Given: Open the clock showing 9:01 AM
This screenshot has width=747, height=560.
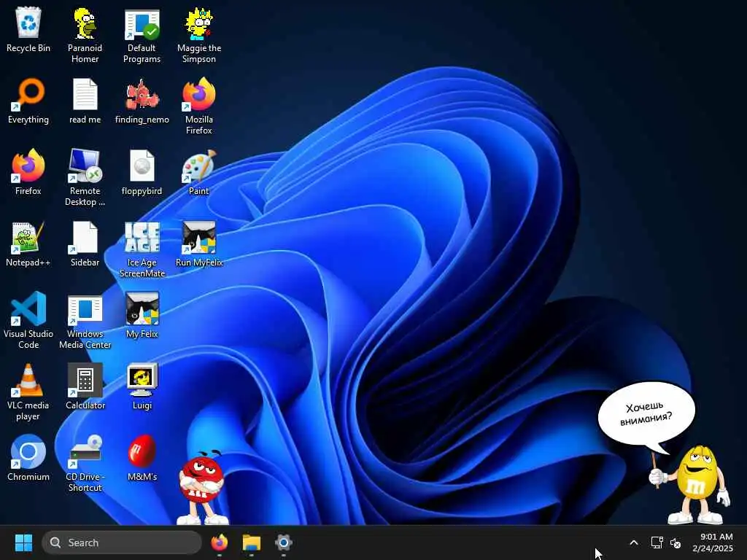Looking at the screenshot, I should click(713, 542).
